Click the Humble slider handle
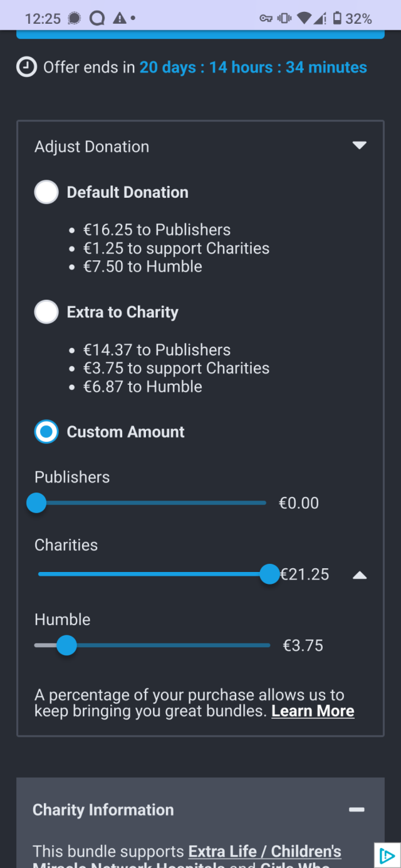Viewport: 401px width, 868px height. coord(66,645)
